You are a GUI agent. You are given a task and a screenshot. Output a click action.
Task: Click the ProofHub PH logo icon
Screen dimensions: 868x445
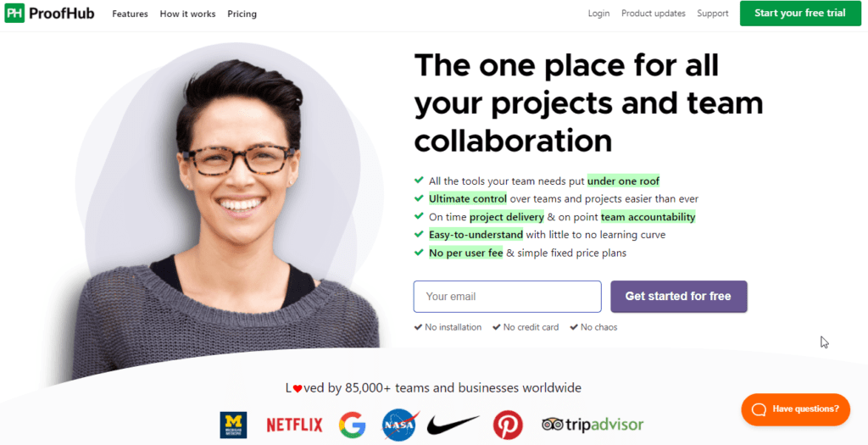pos(14,14)
